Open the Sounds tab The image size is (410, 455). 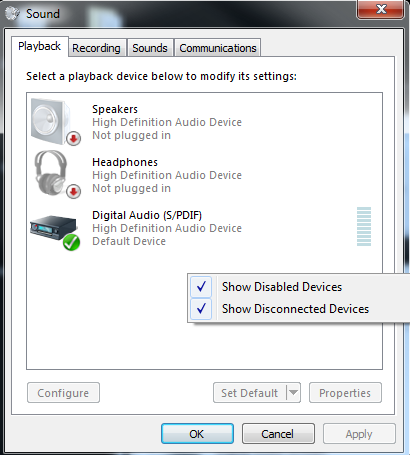pyautogui.click(x=150, y=48)
